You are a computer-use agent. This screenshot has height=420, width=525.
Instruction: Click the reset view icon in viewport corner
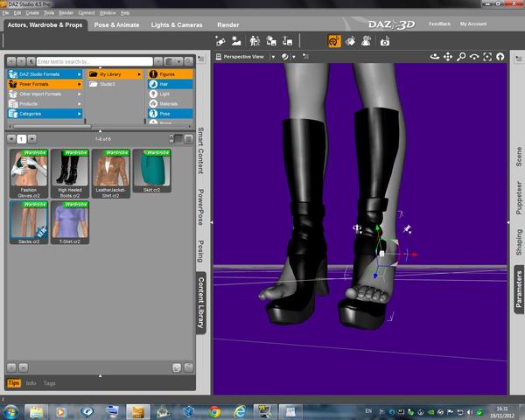pos(500,57)
